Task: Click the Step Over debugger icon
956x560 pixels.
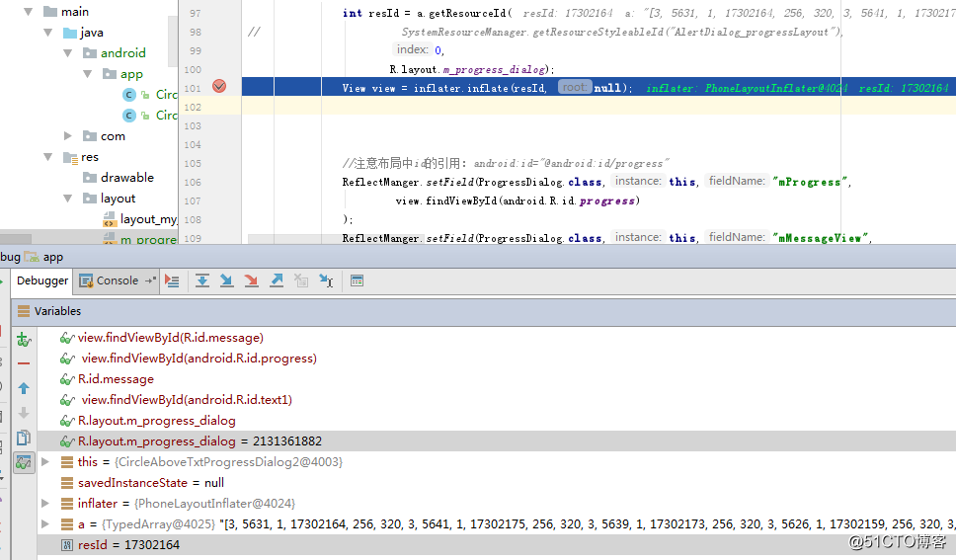Action: click(202, 280)
